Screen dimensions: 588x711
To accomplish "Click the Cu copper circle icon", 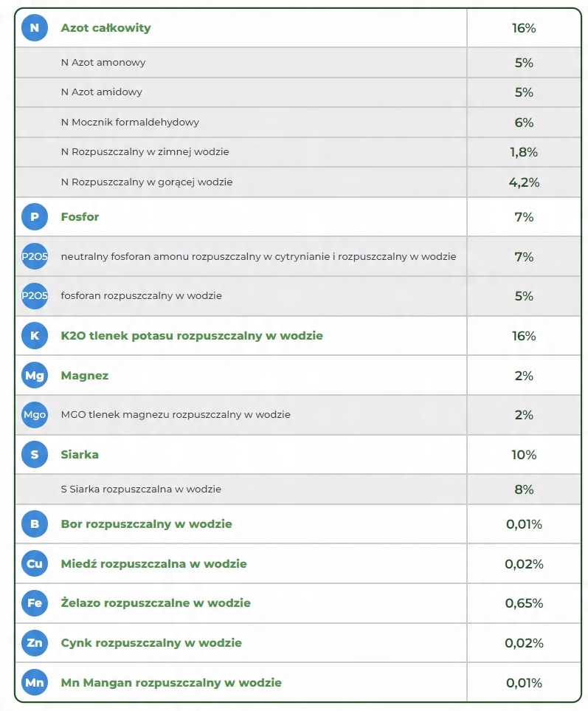I will [35, 563].
